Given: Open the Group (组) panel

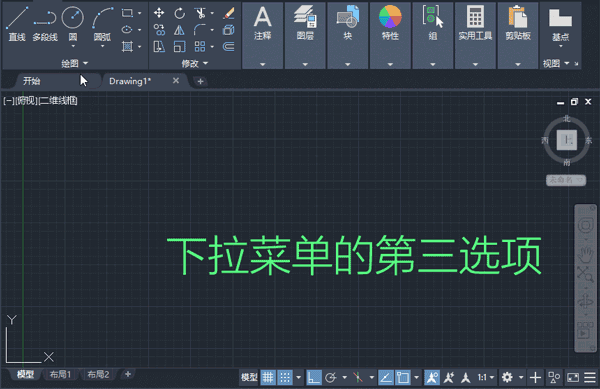Looking at the screenshot, I should click(432, 35).
